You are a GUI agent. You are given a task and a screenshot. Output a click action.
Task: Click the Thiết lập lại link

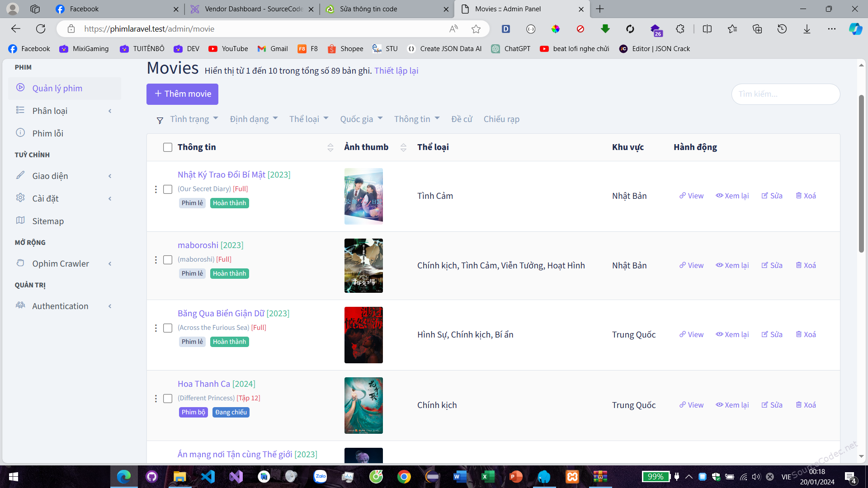(x=396, y=71)
